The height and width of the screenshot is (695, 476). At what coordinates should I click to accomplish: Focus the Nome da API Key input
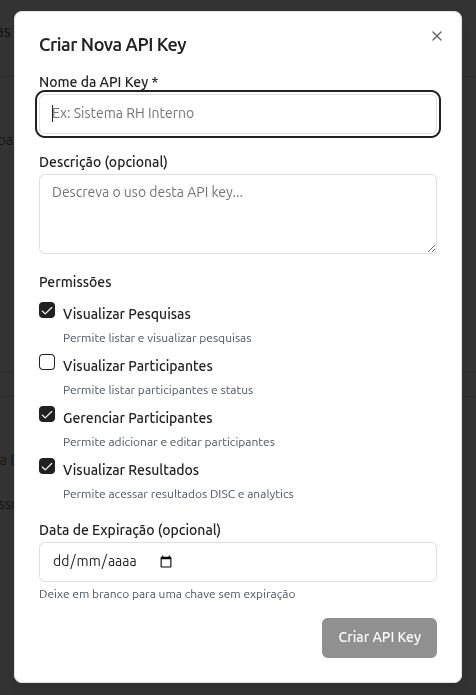(x=238, y=114)
